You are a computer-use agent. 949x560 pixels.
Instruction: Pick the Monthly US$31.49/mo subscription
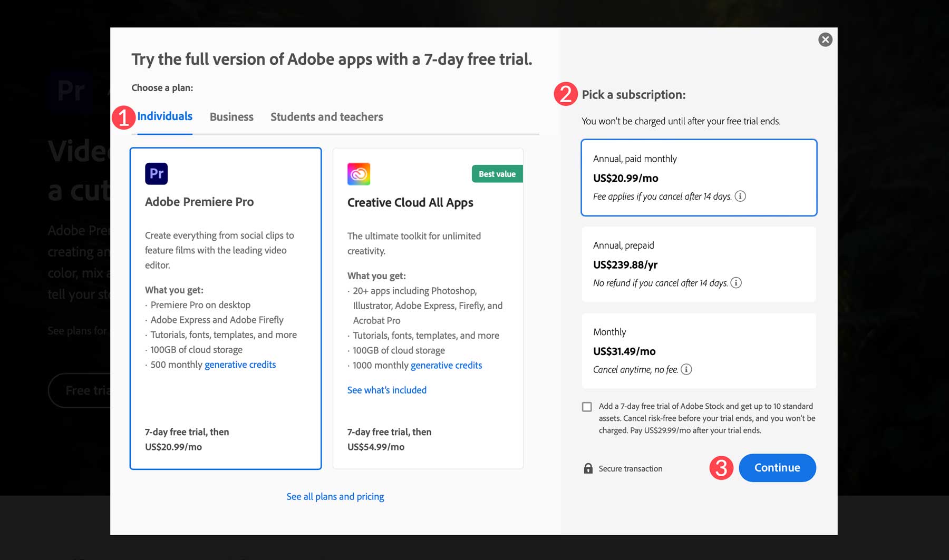coord(699,350)
